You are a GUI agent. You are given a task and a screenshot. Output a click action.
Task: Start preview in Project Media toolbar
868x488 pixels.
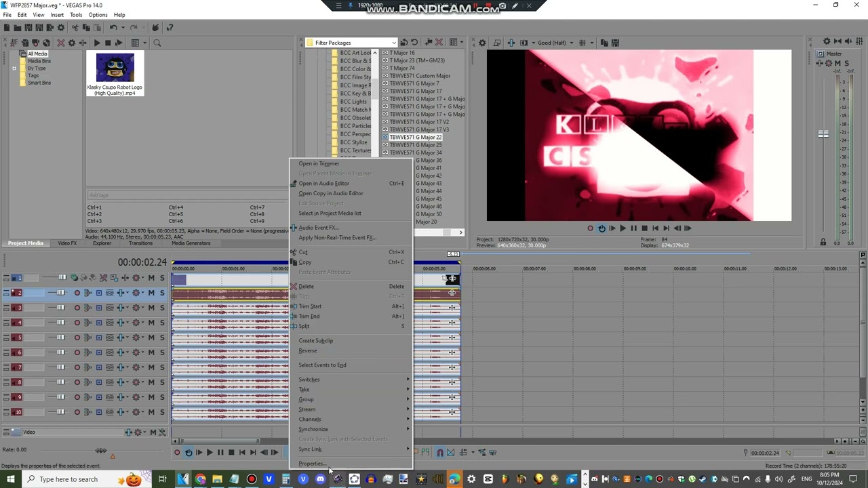[x=97, y=43]
